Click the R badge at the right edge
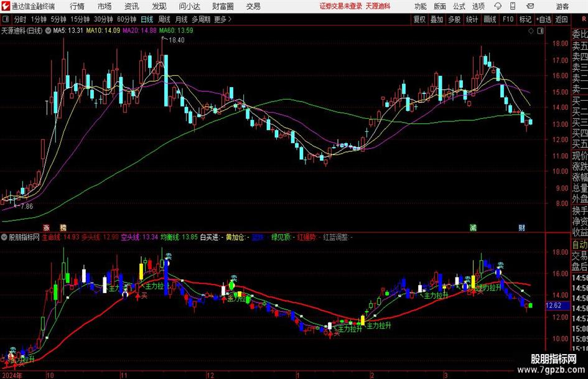This screenshot has width=588, height=379. click(584, 19)
